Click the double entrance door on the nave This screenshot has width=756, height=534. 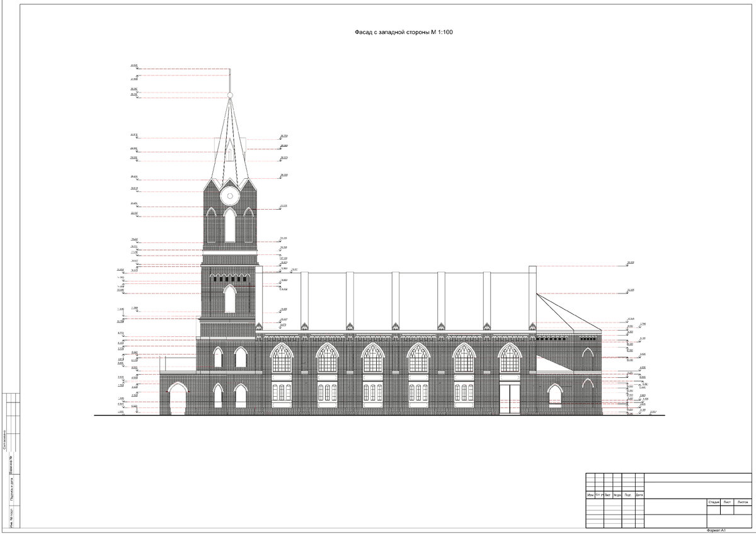[509, 399]
